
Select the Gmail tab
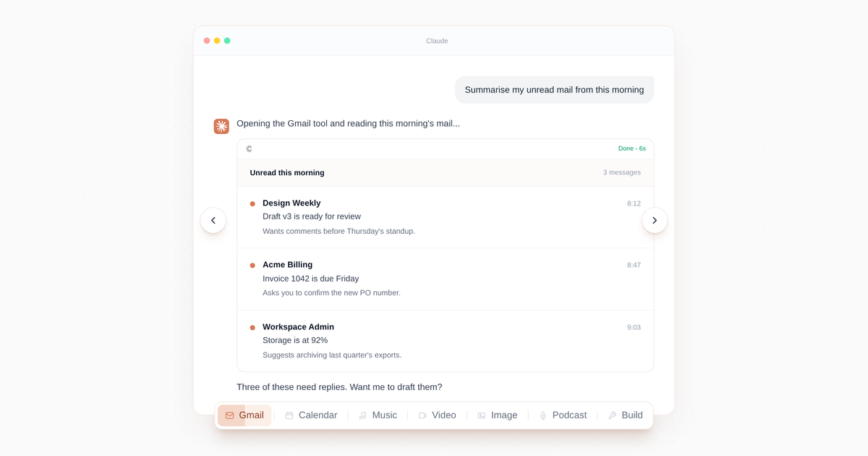244,415
